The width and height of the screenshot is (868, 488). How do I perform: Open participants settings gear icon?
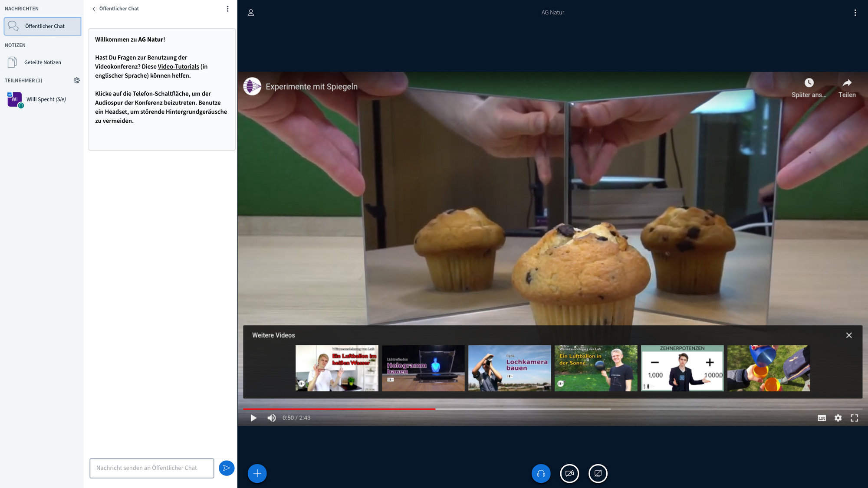pyautogui.click(x=77, y=80)
